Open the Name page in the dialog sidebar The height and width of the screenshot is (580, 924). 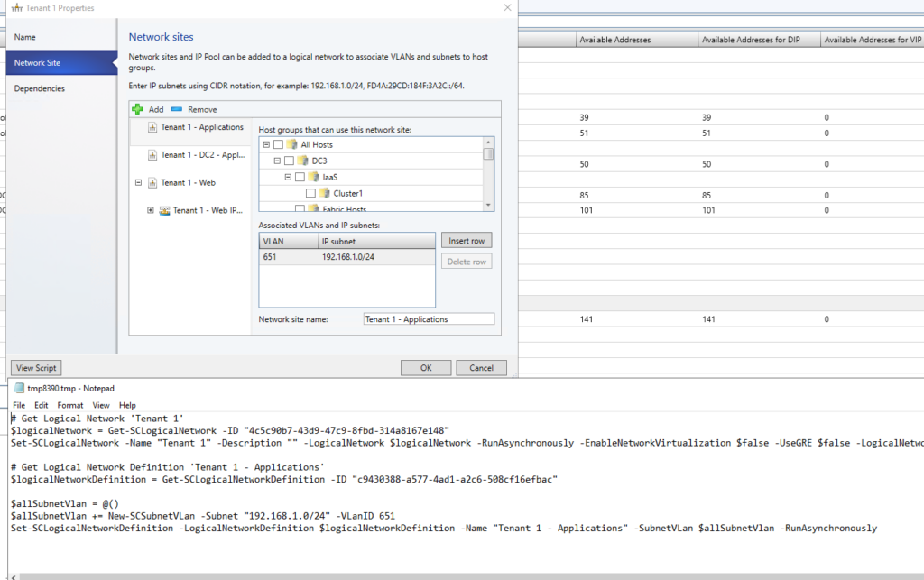click(x=61, y=37)
